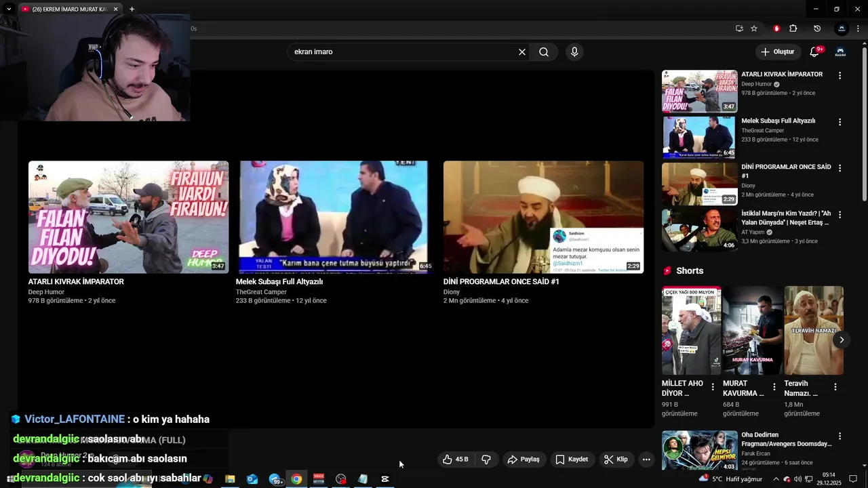
Task: Open more actions menu beside Klip
Action: tap(646, 459)
